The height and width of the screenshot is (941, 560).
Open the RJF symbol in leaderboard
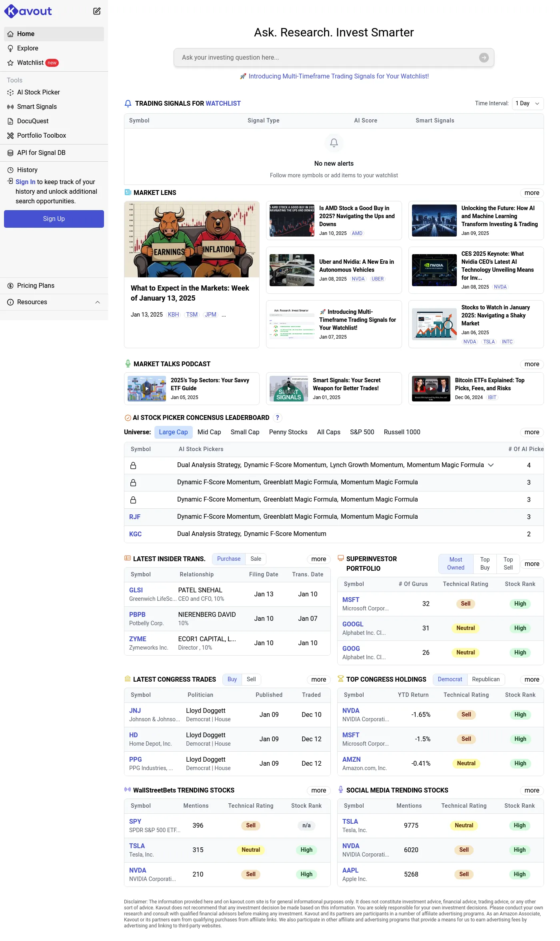(x=135, y=517)
